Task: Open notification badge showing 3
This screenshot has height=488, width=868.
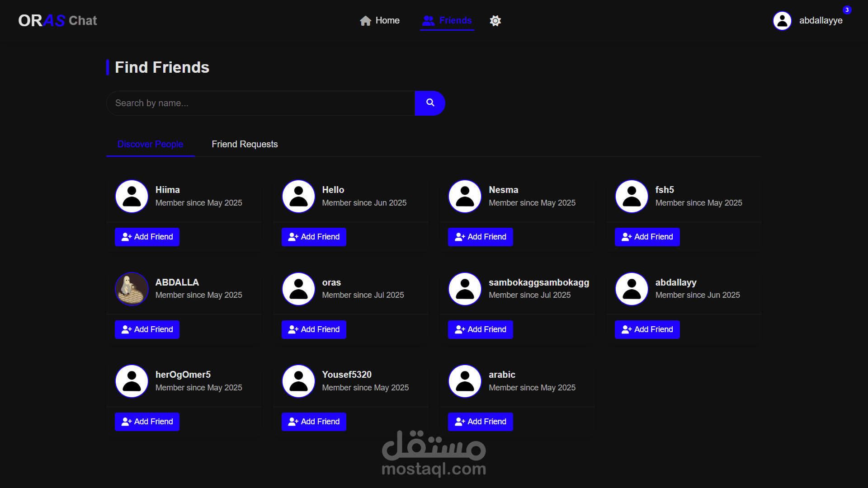Action: [x=847, y=10]
